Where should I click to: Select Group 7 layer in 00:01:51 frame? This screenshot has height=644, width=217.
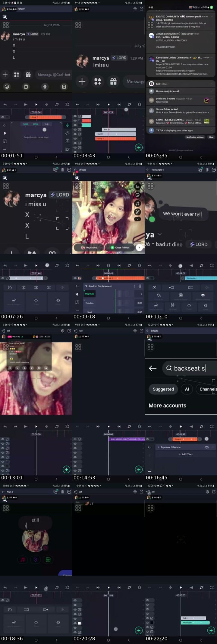tap(46, 117)
